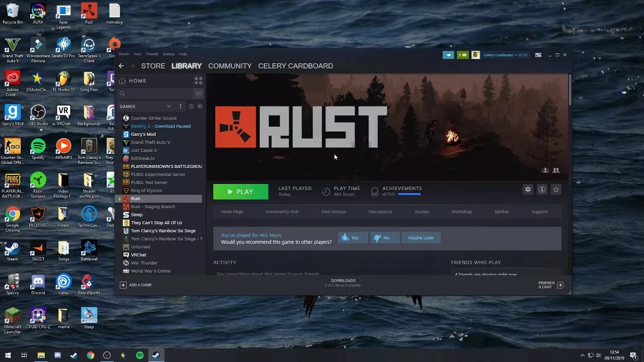Screen dimensions: 644x362
Task: Open Uplay desktop shortcut
Action: click(x=63, y=285)
